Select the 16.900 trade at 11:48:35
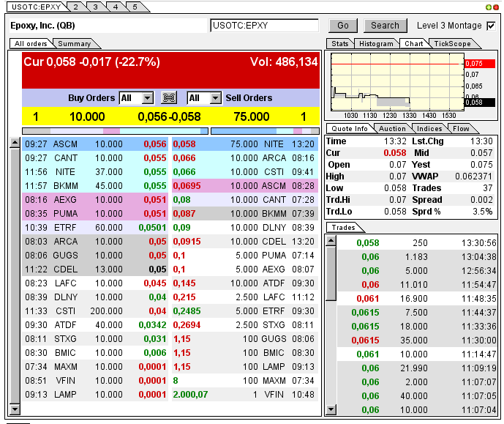The height and width of the screenshot is (424, 504). tap(417, 299)
